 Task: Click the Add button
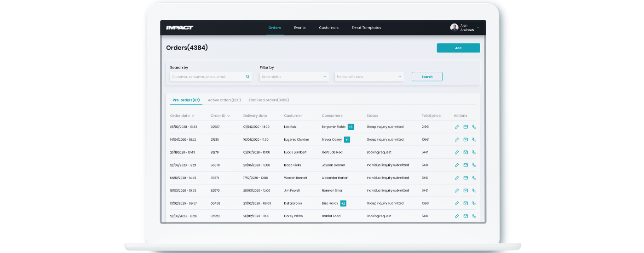(x=458, y=48)
